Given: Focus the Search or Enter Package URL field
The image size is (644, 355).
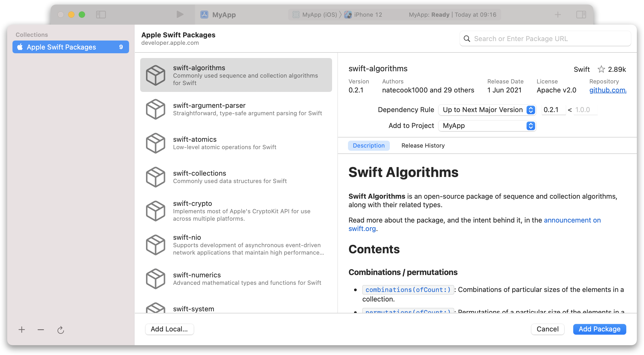Looking at the screenshot, I should coord(545,39).
